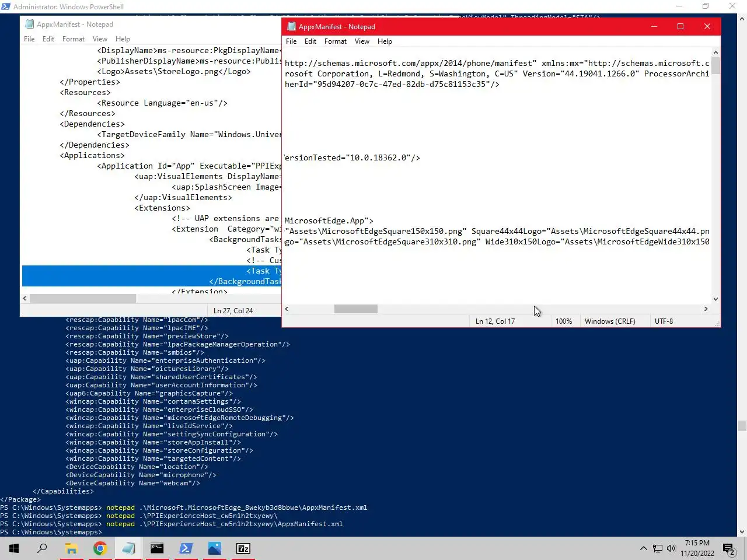747x560 pixels.
Task: Click 'UTF-8' encoding status entry
Action: pyautogui.click(x=664, y=321)
